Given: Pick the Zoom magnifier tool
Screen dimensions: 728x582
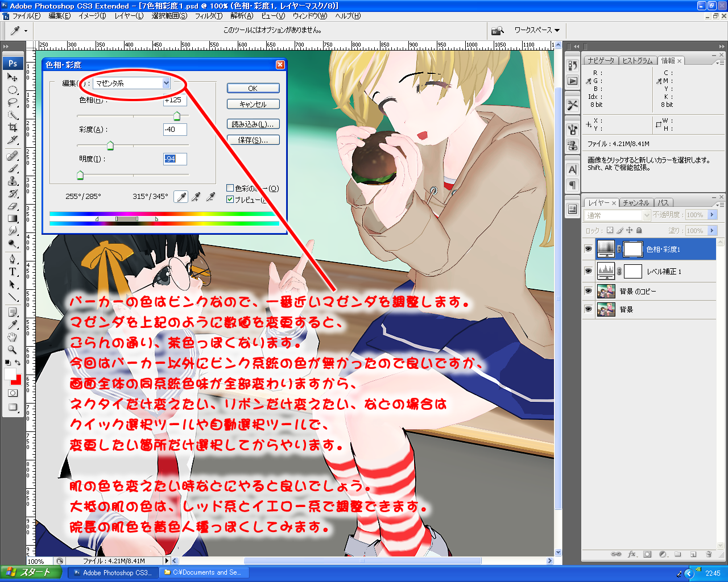Looking at the screenshot, I should click(13, 350).
